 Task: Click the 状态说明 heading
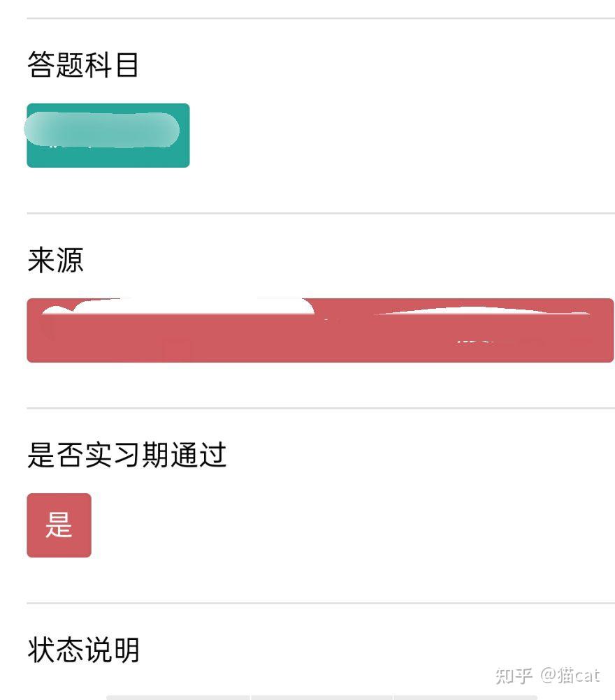pyautogui.click(x=84, y=650)
